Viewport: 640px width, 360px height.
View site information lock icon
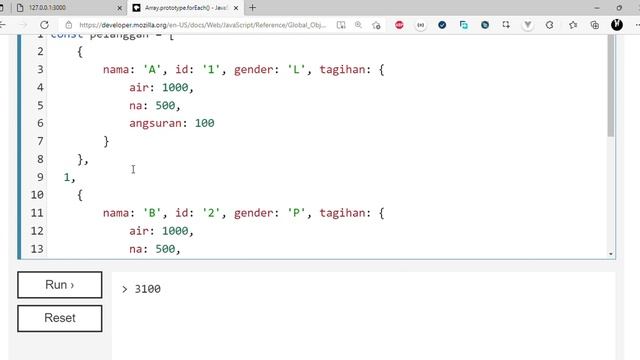coord(69,25)
